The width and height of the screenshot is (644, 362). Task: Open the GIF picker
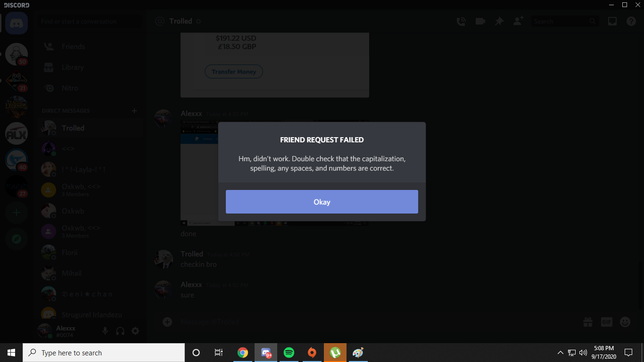click(x=606, y=322)
